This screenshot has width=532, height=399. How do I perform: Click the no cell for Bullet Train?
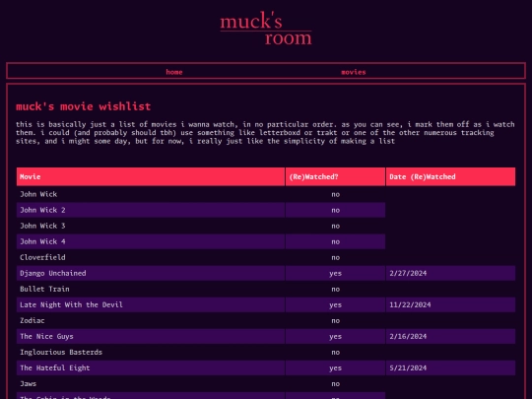[x=335, y=289]
